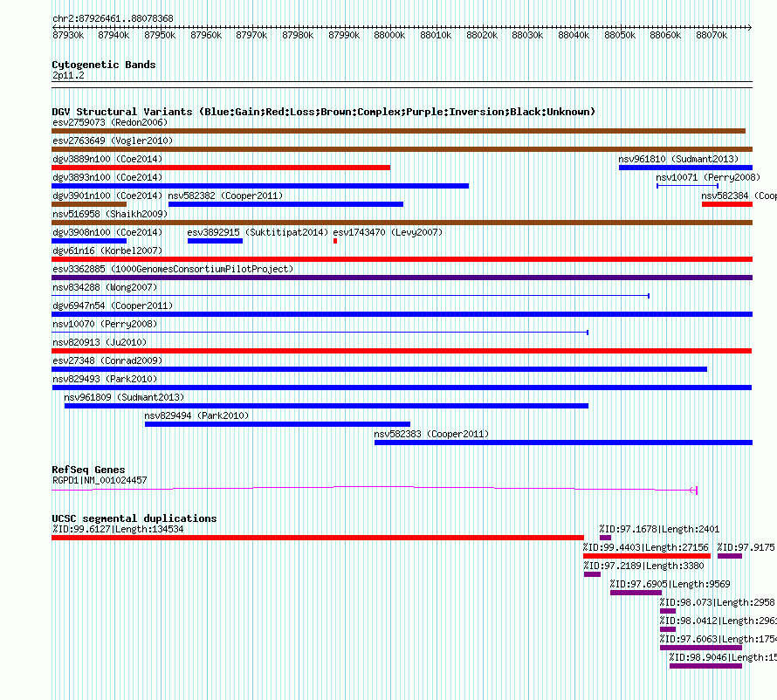Click the RGPD1|NM_001024457 gene label

tap(100, 480)
